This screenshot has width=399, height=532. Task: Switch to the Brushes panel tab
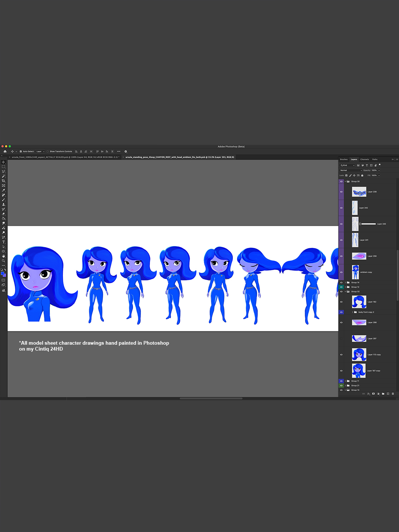tap(344, 159)
